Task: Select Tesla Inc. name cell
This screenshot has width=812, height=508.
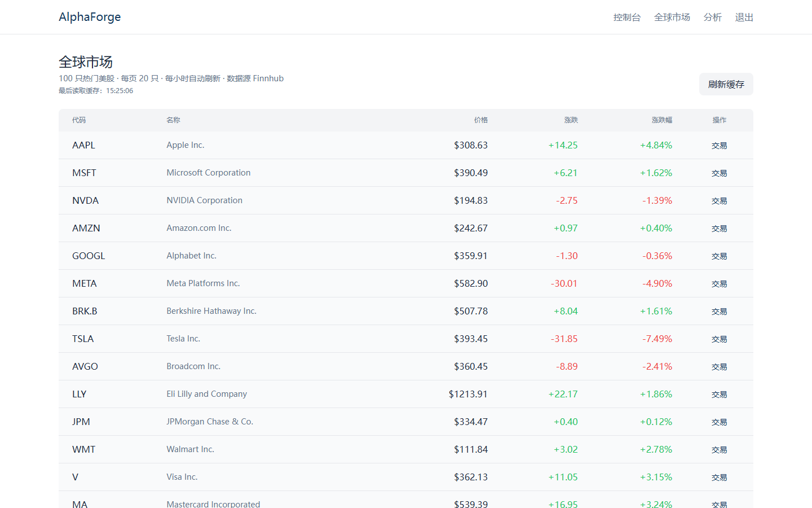Action: click(x=183, y=339)
